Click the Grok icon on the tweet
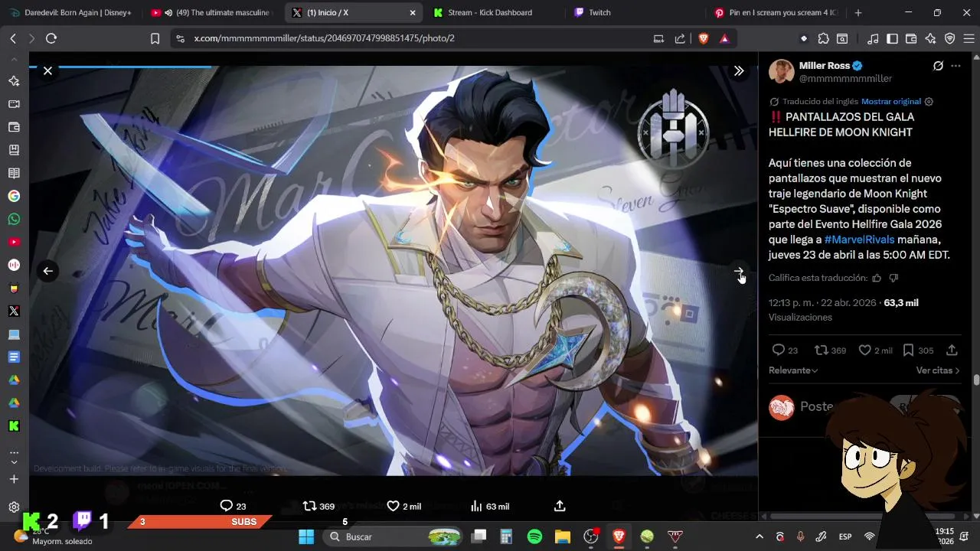The image size is (980, 551). click(938, 66)
